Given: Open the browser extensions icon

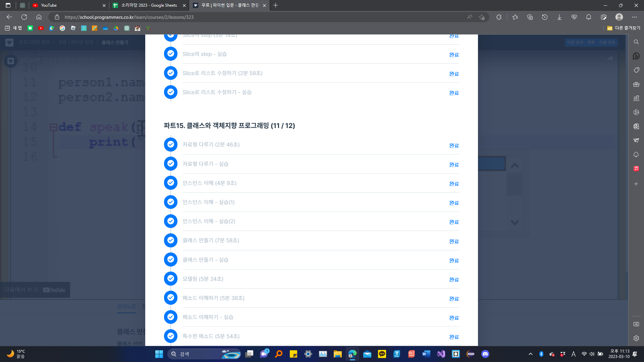Looking at the screenshot, I should 499,17.
